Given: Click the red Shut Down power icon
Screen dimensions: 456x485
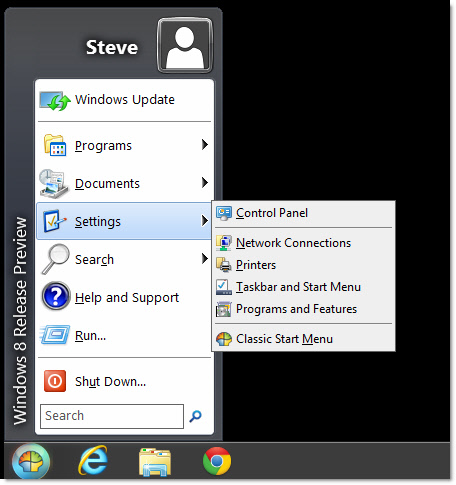Looking at the screenshot, I should click(x=55, y=381).
